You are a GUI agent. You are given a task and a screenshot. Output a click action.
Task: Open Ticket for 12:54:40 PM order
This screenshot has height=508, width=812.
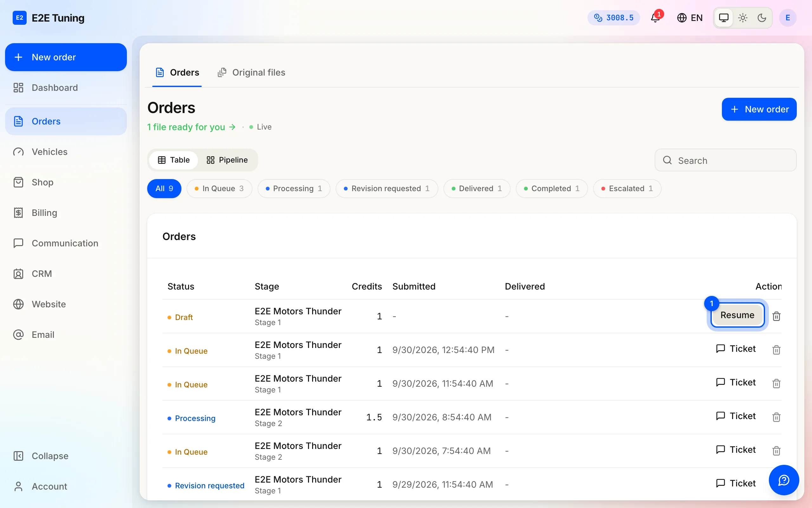coord(736,349)
